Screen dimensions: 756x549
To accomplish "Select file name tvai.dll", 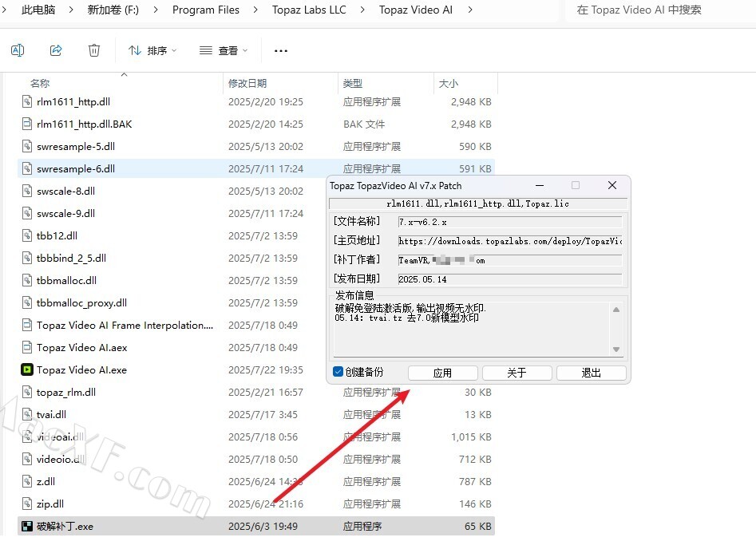I will pyautogui.click(x=52, y=414).
